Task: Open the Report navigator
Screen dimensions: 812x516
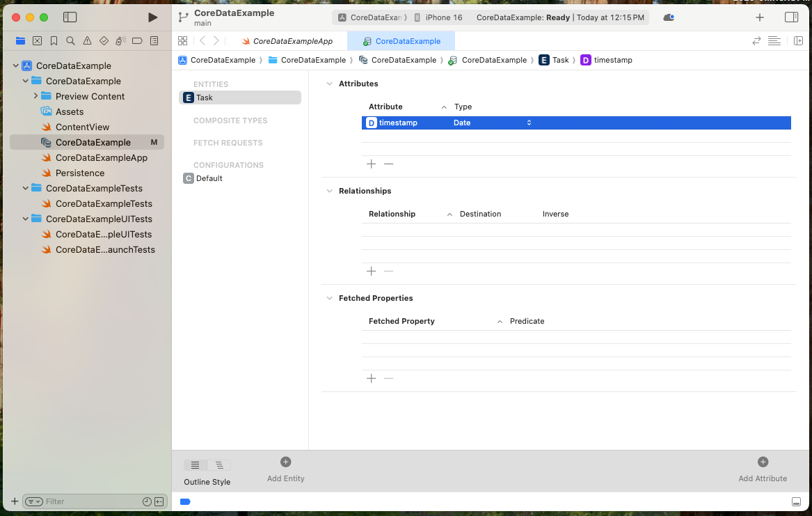Action: (154, 41)
